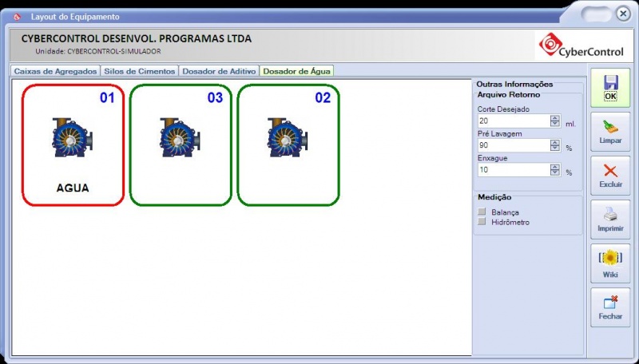Click the blue number 01
Viewport: 639px width, 364px height.
point(107,97)
